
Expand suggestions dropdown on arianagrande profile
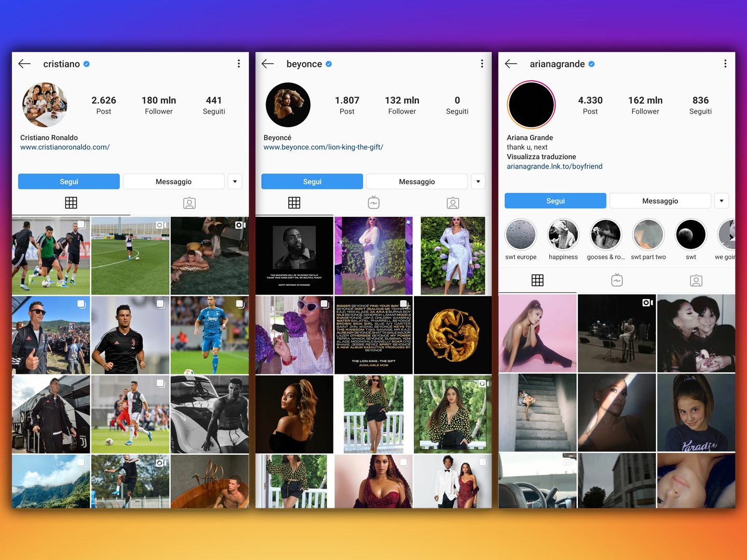point(722,201)
